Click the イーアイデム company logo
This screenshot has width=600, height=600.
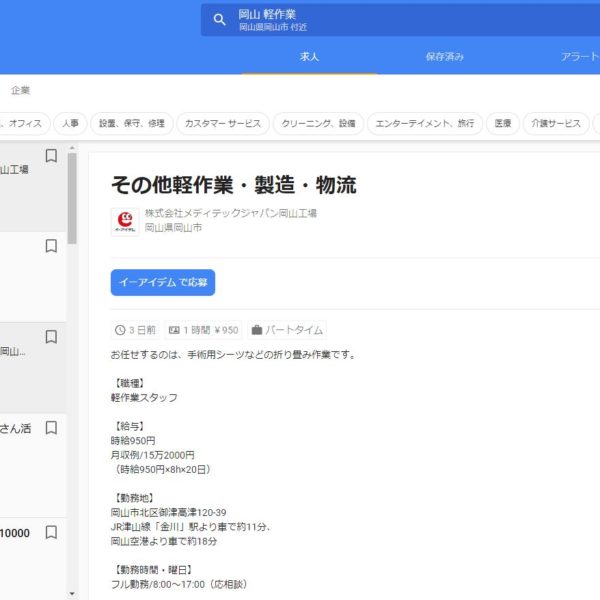[x=125, y=221]
